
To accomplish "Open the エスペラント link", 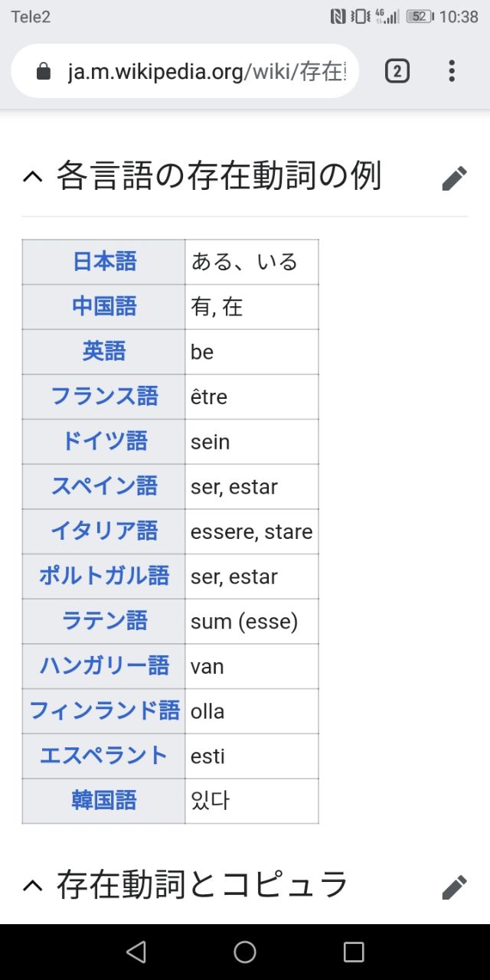I will coord(104,756).
